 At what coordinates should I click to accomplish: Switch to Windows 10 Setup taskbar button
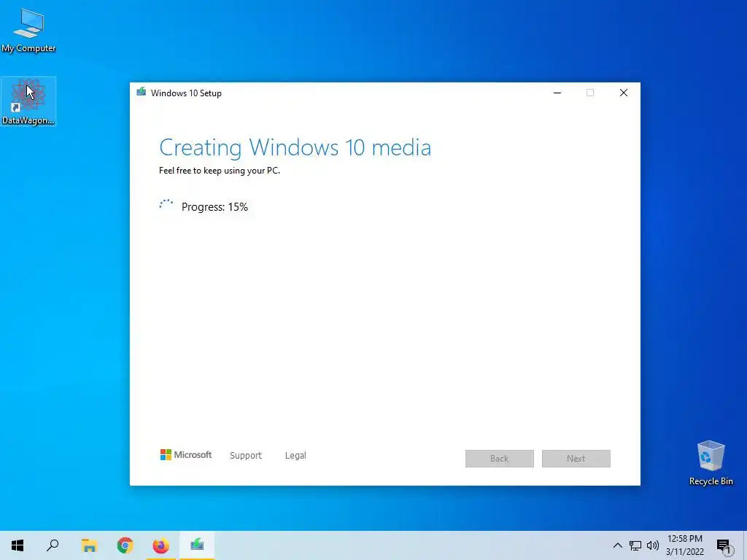[x=197, y=545]
